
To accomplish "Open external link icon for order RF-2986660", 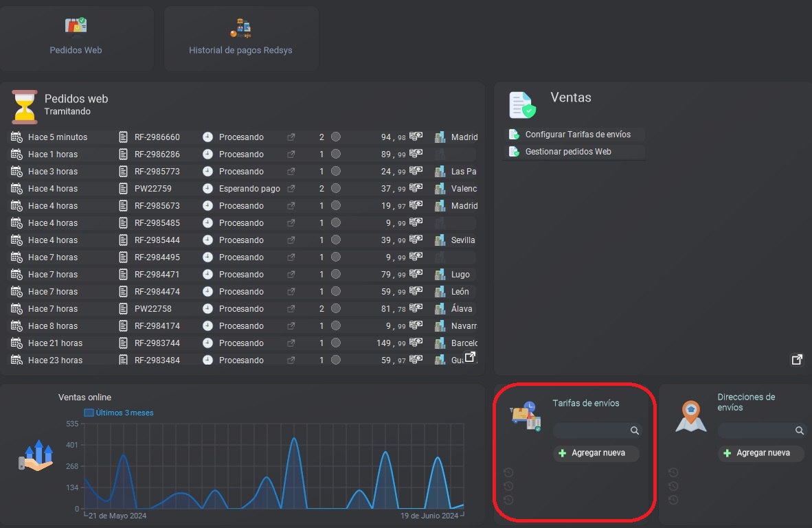I will (x=291, y=137).
